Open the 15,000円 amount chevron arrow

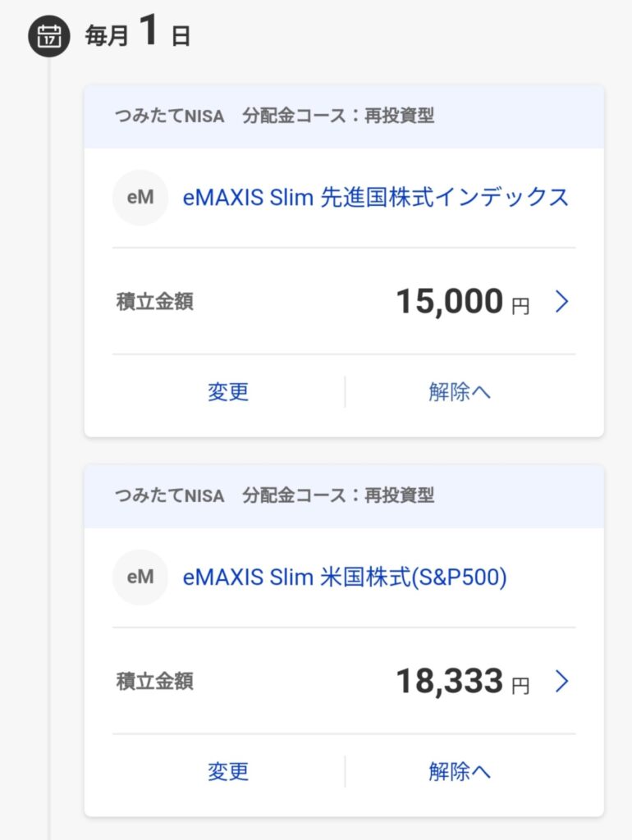coord(561,302)
